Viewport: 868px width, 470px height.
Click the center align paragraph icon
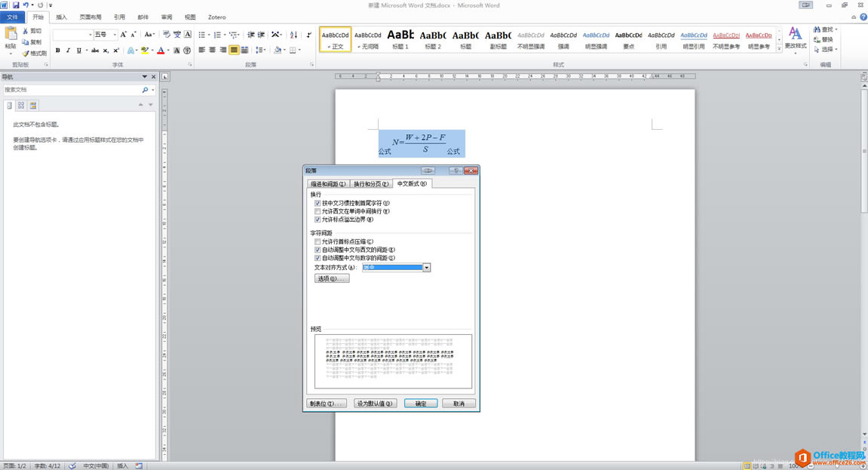213,51
